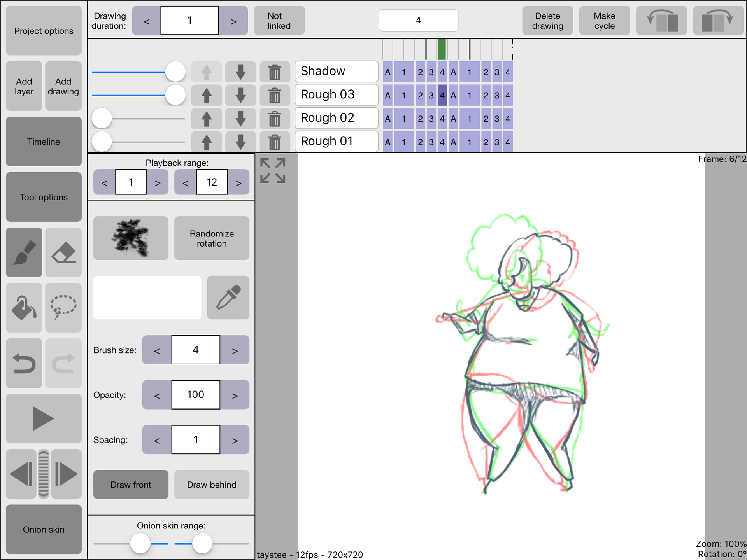Increase brush size with right arrow
Viewport: 747px width, 560px height.
tap(235, 350)
